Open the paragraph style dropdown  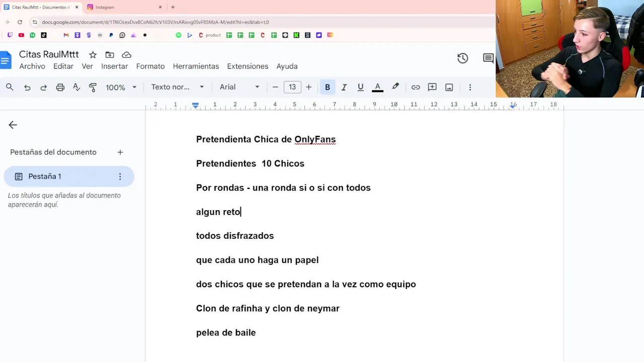coord(178,87)
